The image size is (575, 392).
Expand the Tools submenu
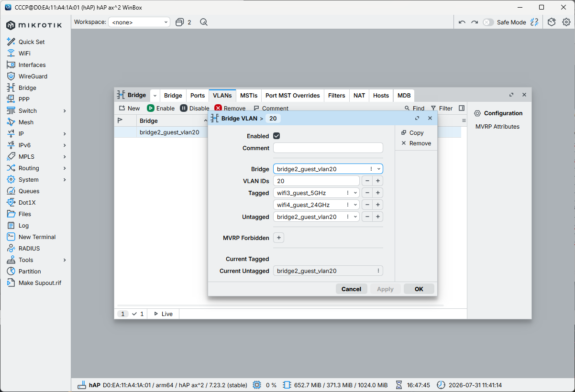coord(65,260)
